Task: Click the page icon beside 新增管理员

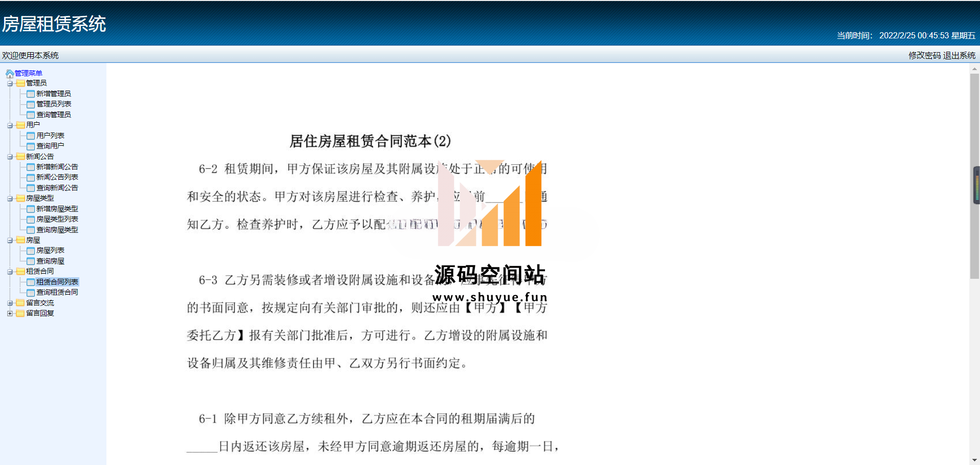Action: [31, 94]
